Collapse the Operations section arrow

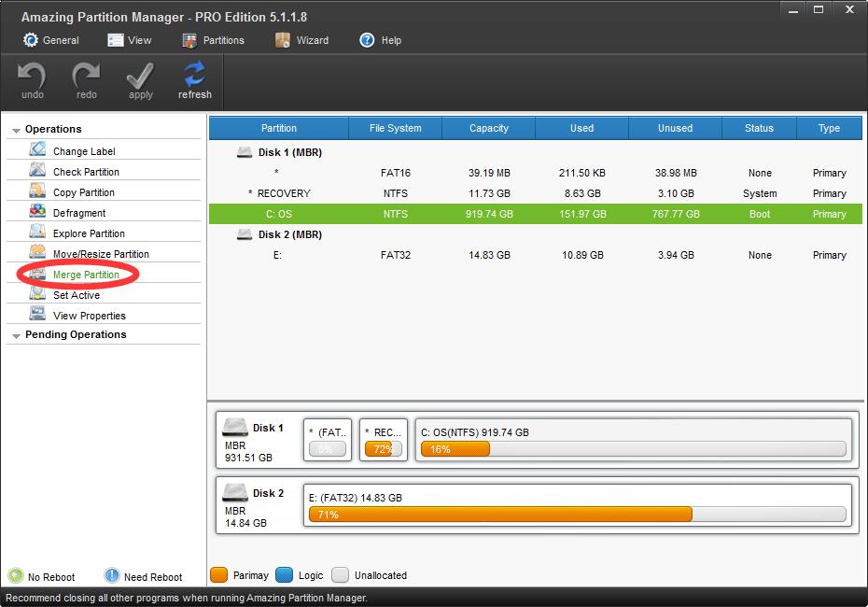[x=16, y=130]
